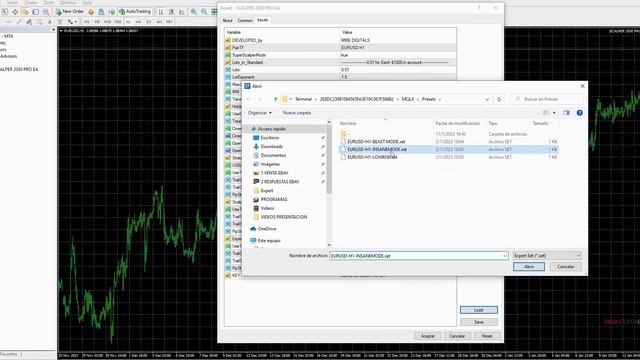Select the DEVELOPED_by variable row
The height and width of the screenshot is (360, 640).
click(x=340, y=40)
